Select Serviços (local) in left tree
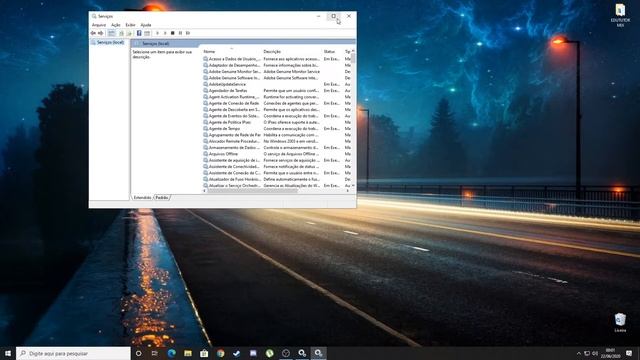The height and width of the screenshot is (360, 640). coord(108,42)
